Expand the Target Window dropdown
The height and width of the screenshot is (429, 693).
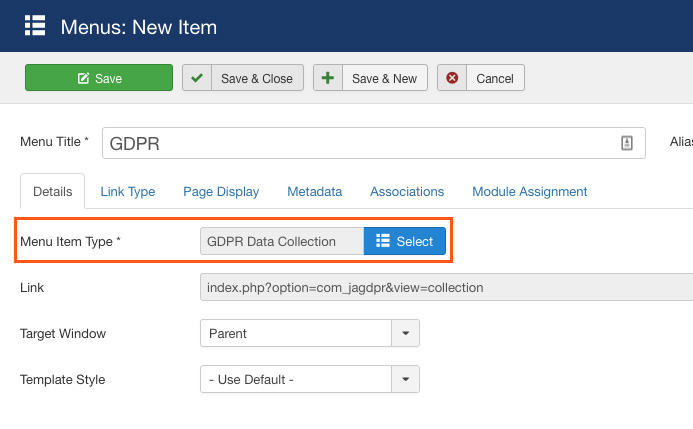click(x=405, y=333)
